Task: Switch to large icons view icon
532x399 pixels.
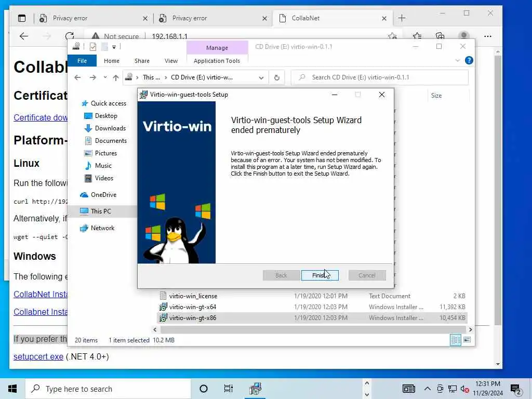Action: point(467,340)
